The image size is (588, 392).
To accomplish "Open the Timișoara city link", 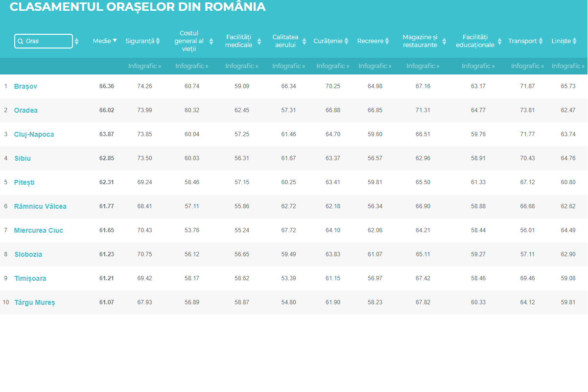I will (30, 278).
